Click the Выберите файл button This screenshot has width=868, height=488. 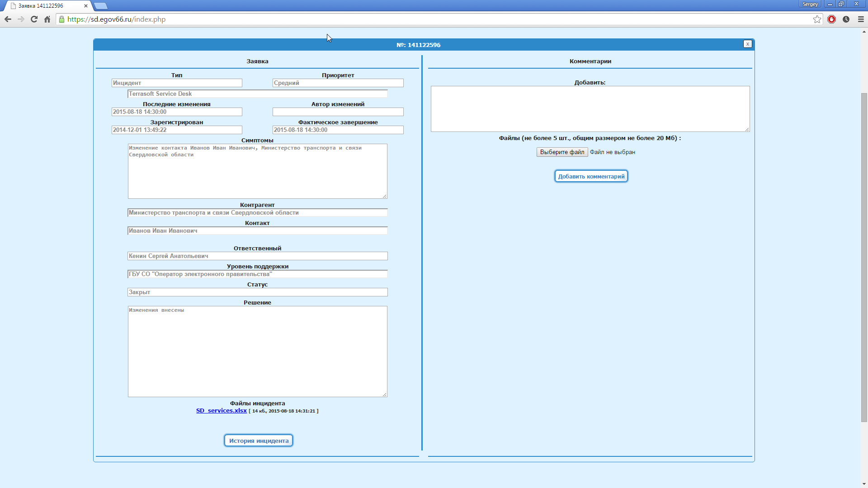tap(562, 152)
